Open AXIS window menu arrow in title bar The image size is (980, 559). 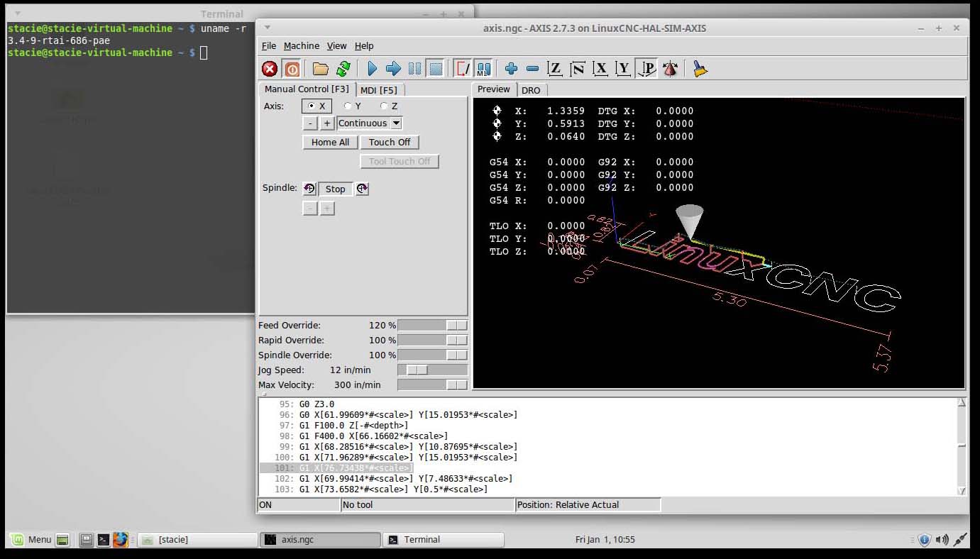tap(267, 28)
